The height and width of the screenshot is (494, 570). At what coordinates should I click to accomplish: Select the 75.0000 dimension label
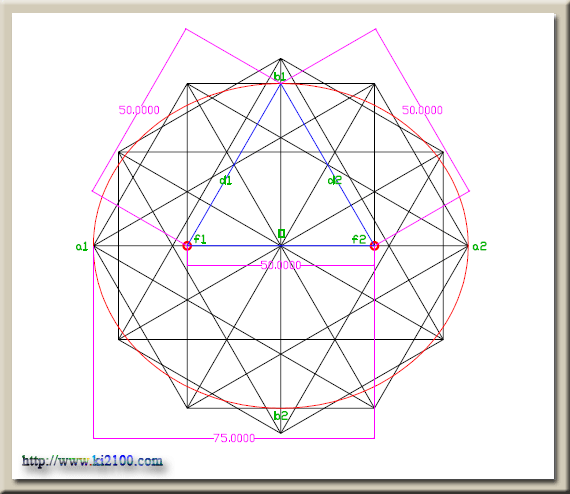[234, 438]
